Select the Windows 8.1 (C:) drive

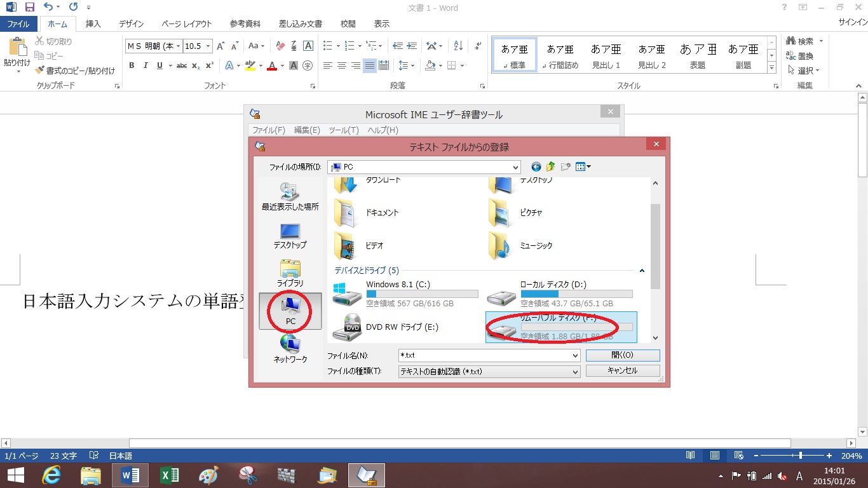click(x=406, y=294)
